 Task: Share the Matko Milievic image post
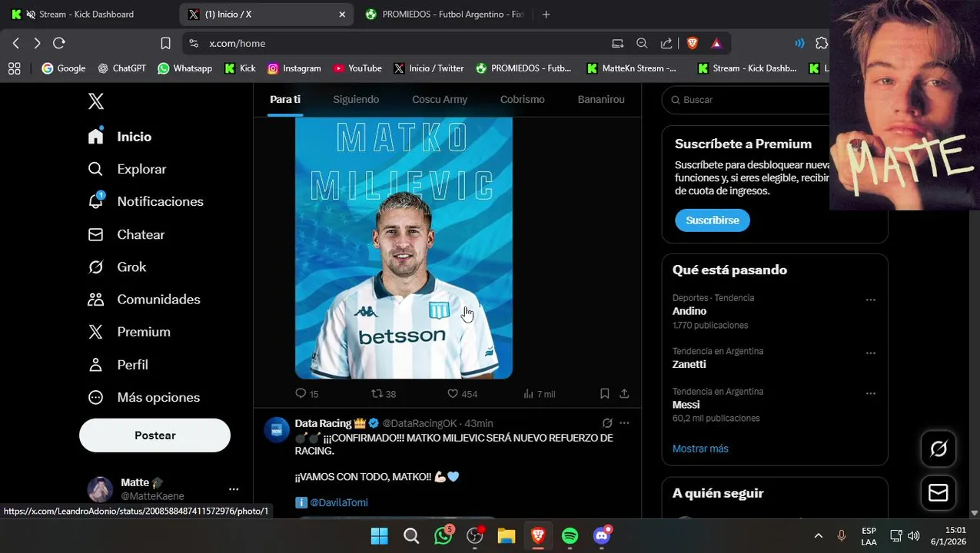coord(624,393)
